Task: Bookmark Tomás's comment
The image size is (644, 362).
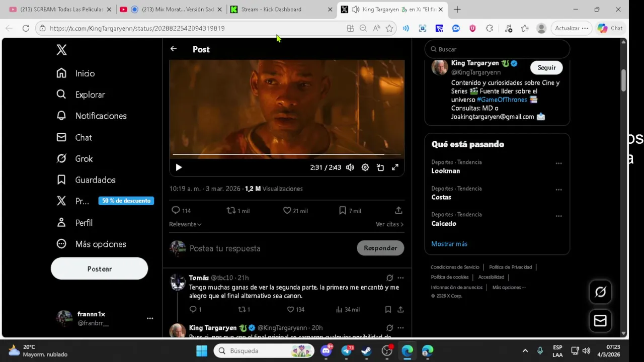Action: click(388, 309)
